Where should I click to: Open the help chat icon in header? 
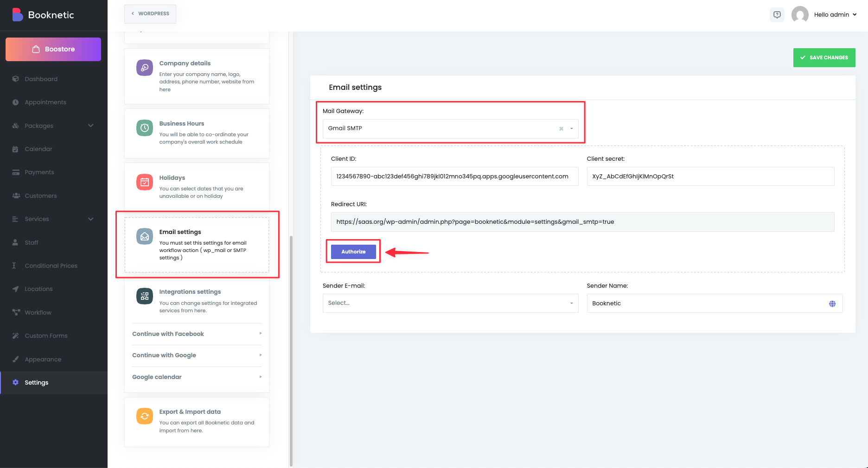[777, 15]
